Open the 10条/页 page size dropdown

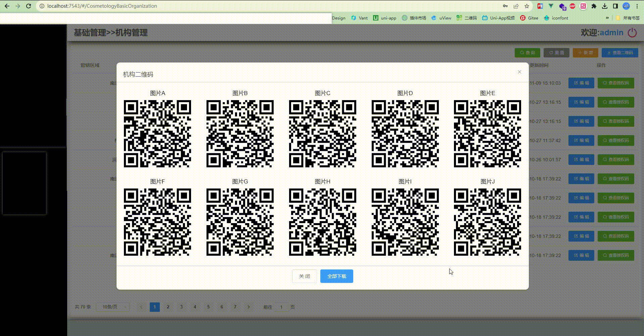click(113, 307)
